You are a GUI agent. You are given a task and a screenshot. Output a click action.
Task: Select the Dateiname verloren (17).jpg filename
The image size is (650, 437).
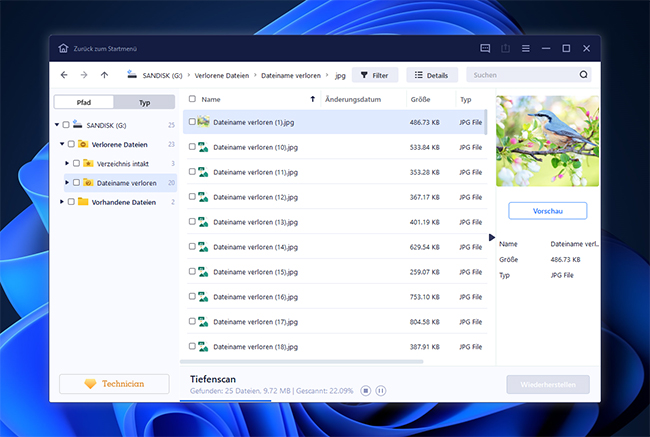click(255, 322)
